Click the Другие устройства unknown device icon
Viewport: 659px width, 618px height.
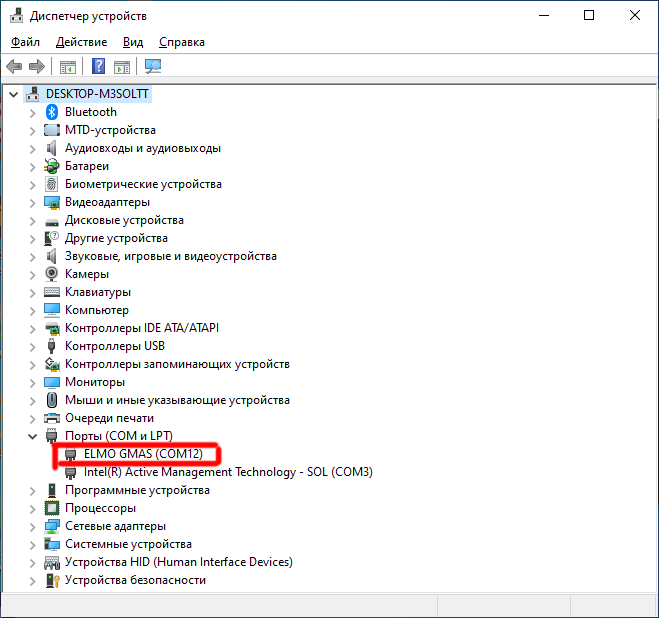click(x=52, y=238)
